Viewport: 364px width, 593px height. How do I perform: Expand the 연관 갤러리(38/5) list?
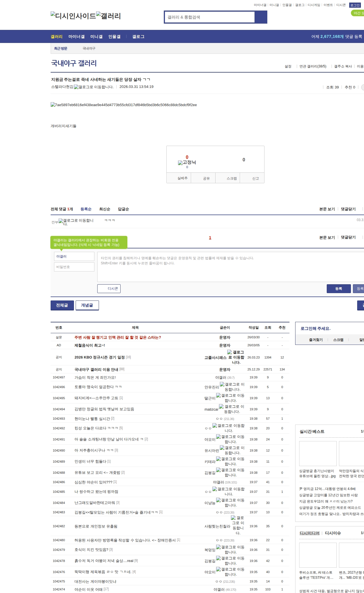coord(313,66)
